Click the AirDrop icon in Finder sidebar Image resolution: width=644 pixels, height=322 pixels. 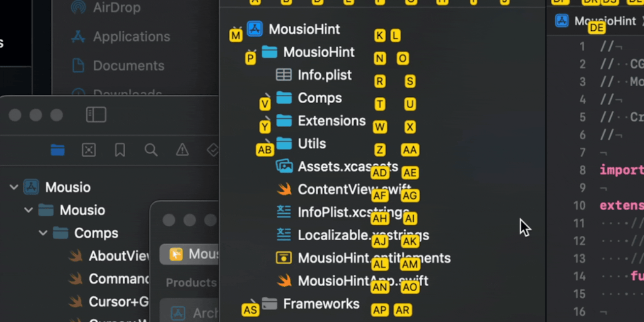point(78,8)
